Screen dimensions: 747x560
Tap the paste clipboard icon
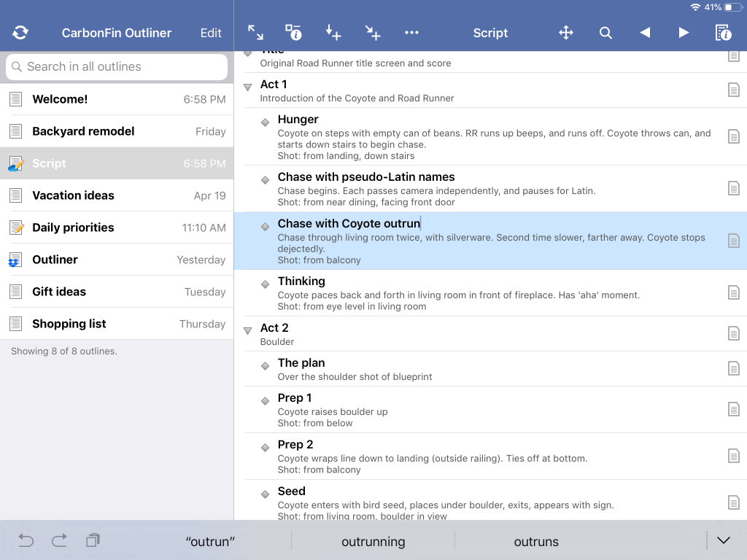(93, 540)
